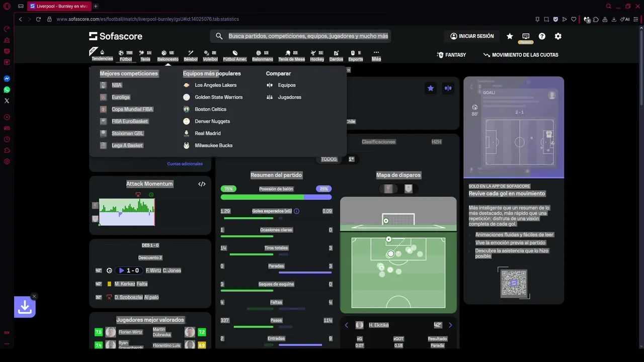Click the Attack Momentum graph
This screenshot has width=644, height=362.
click(x=127, y=212)
